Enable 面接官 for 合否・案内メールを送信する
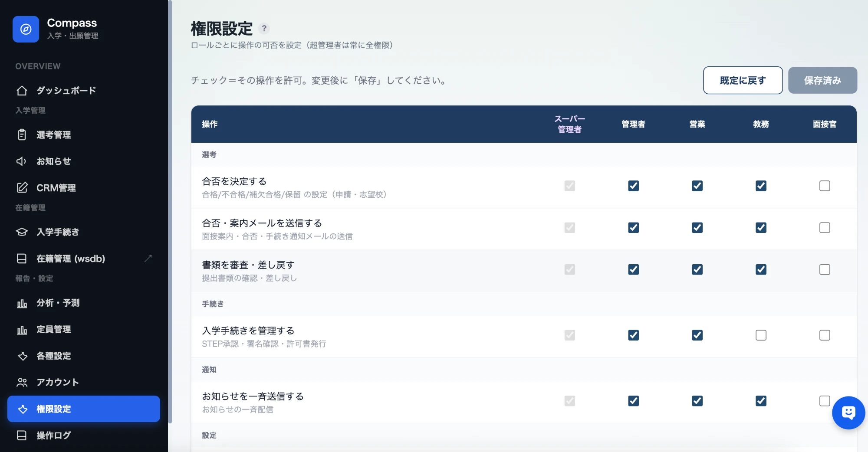This screenshot has height=452, width=868. 825,228
